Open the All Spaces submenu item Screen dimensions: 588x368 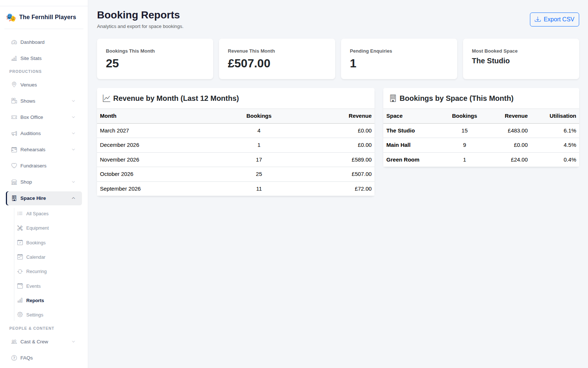[x=48, y=214]
